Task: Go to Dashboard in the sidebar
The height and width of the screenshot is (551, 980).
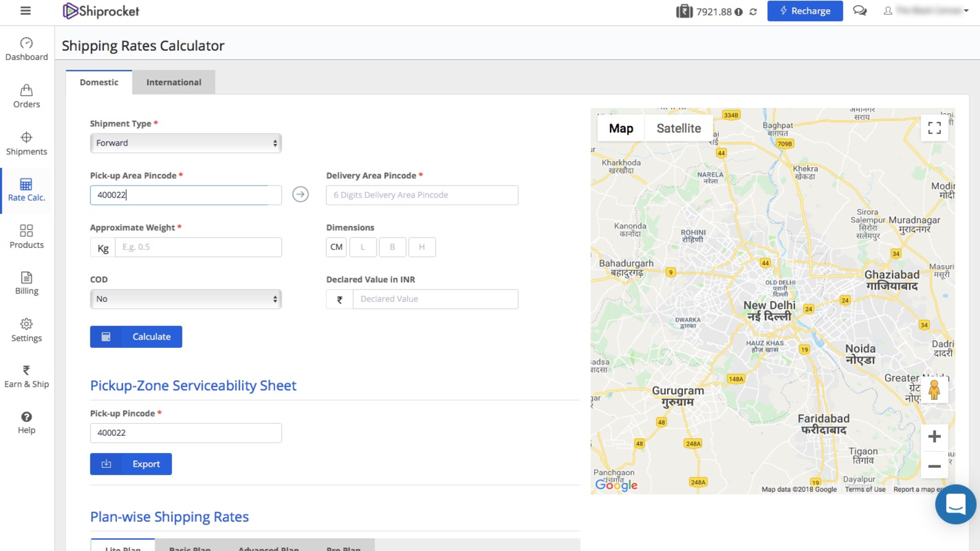Action: [26, 49]
